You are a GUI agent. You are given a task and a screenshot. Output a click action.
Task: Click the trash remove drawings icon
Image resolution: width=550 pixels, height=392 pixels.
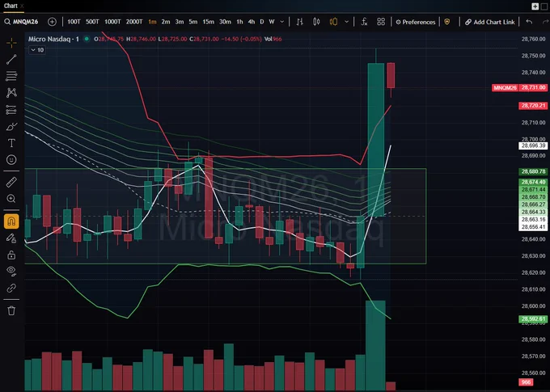click(11, 310)
